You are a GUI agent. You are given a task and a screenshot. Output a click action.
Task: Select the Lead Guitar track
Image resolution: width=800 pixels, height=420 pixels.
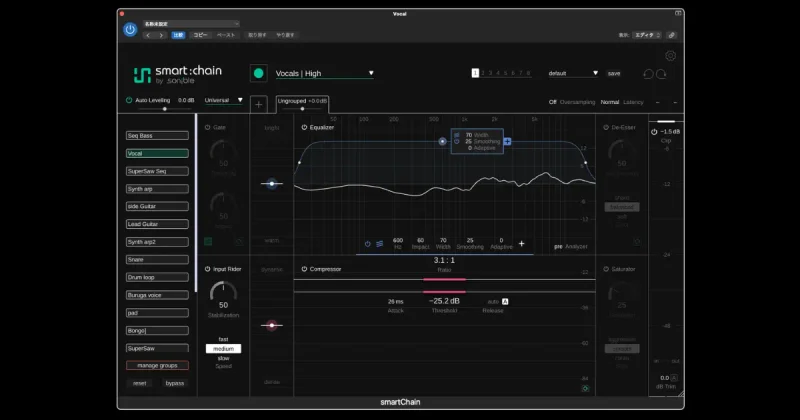click(157, 224)
